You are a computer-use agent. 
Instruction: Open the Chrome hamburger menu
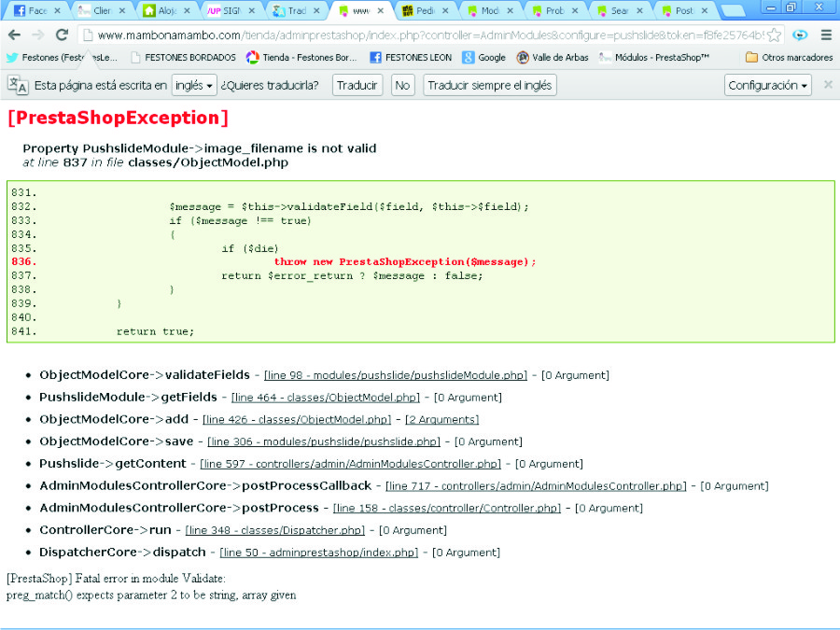[x=826, y=35]
